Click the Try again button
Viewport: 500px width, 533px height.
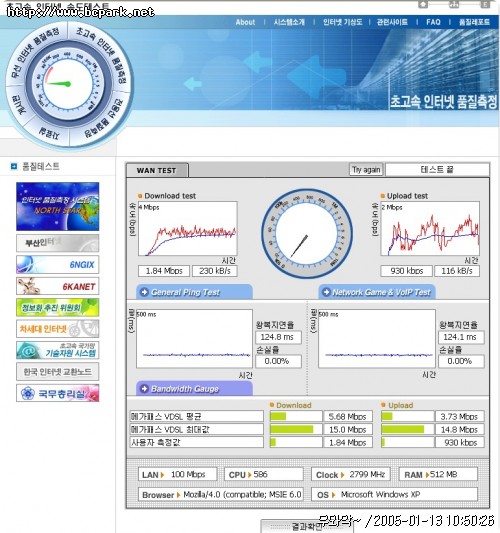coord(366,170)
